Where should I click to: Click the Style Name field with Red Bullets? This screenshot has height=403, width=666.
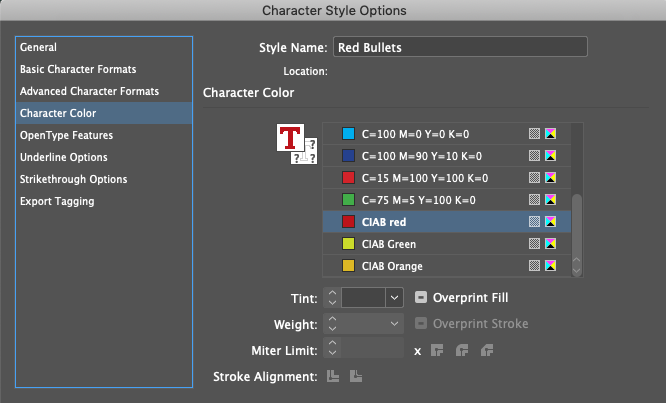(x=460, y=47)
